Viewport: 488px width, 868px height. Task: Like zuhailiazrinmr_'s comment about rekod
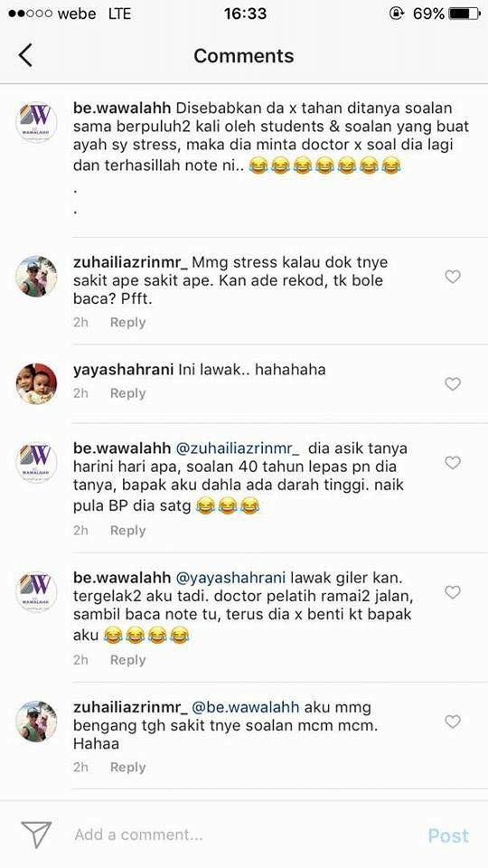pyautogui.click(x=453, y=277)
